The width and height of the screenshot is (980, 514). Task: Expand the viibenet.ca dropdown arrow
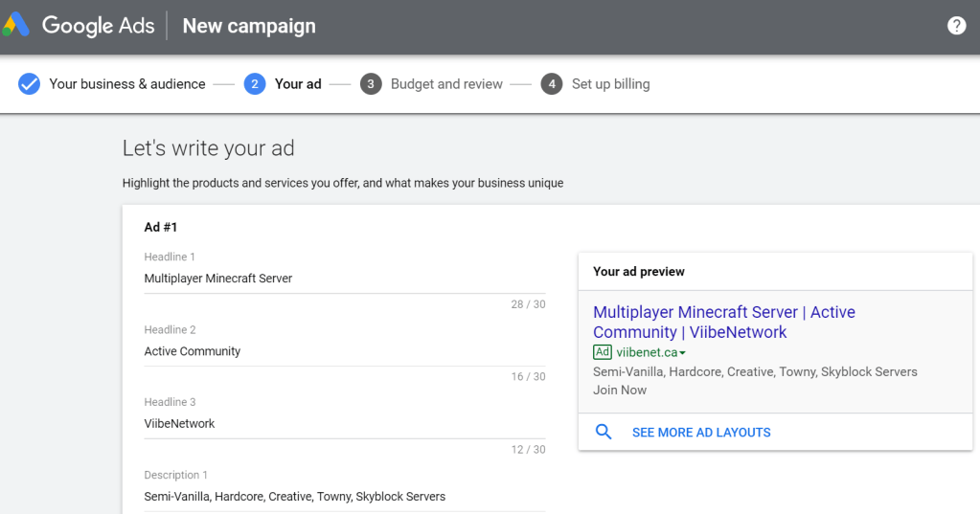point(682,353)
